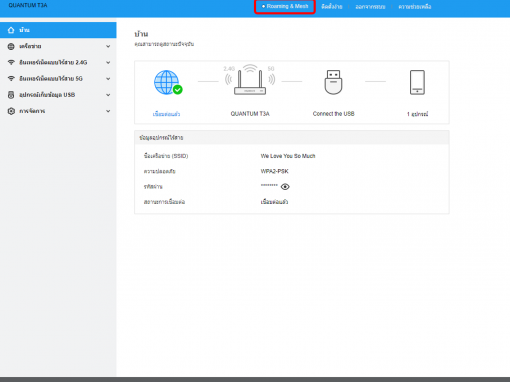This screenshot has height=382, width=510.
Task: Click the blue connected status link under globe
Action: click(166, 114)
